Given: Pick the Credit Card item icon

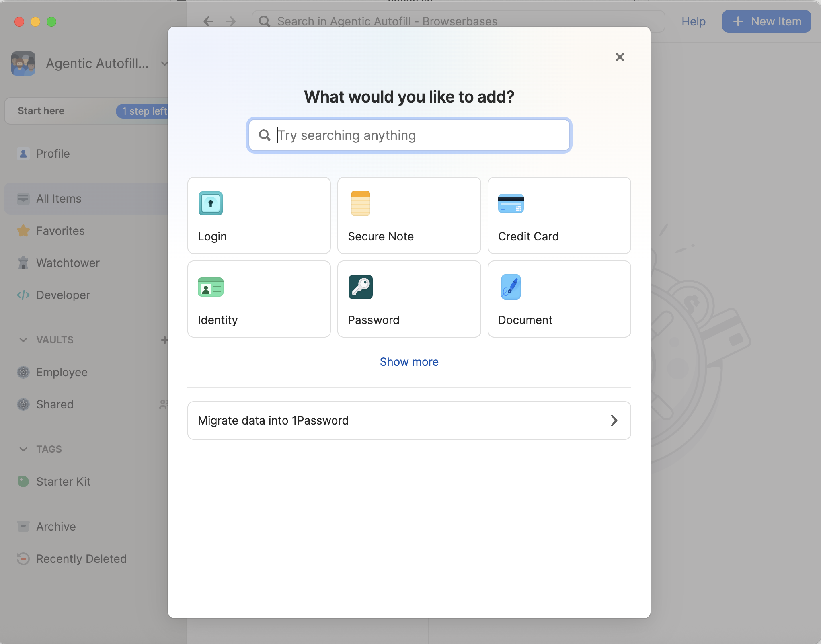Looking at the screenshot, I should pos(511,203).
